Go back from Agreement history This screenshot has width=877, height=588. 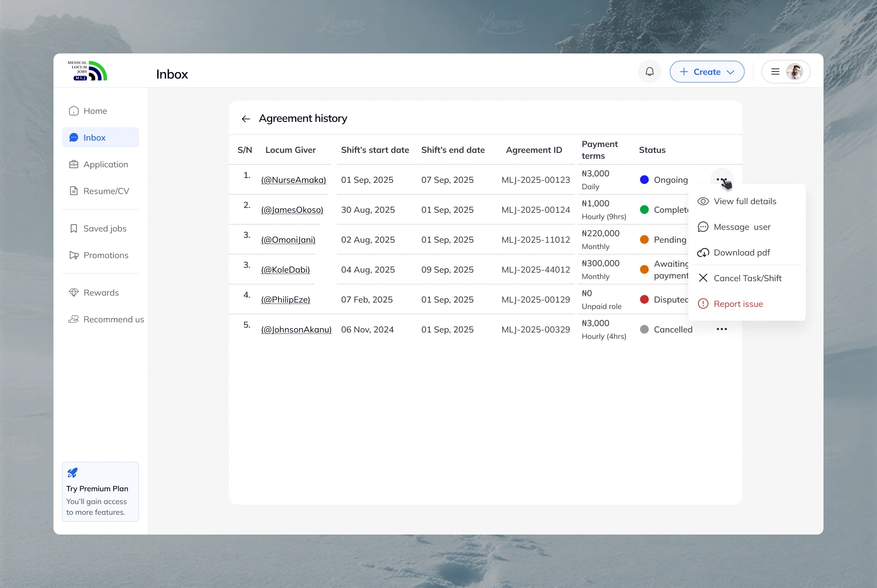tap(246, 119)
